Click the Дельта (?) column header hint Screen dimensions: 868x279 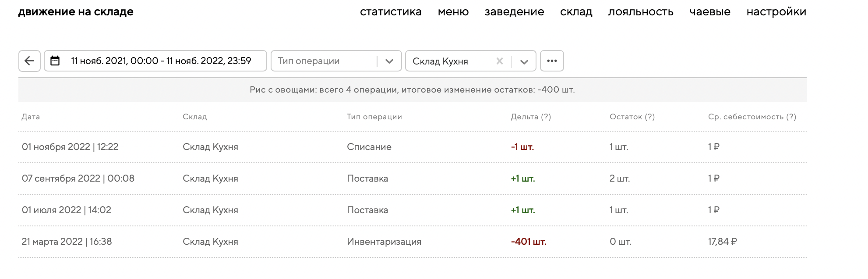coord(546,117)
